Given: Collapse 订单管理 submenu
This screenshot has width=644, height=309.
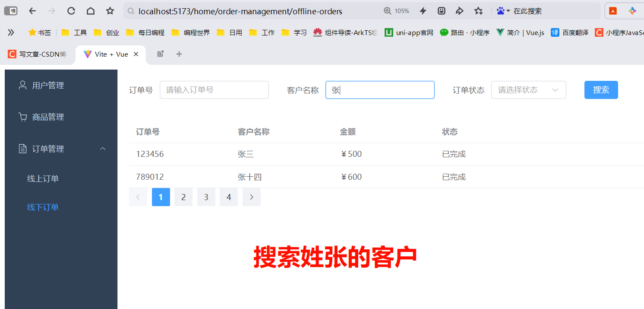Looking at the screenshot, I should click(x=61, y=149).
